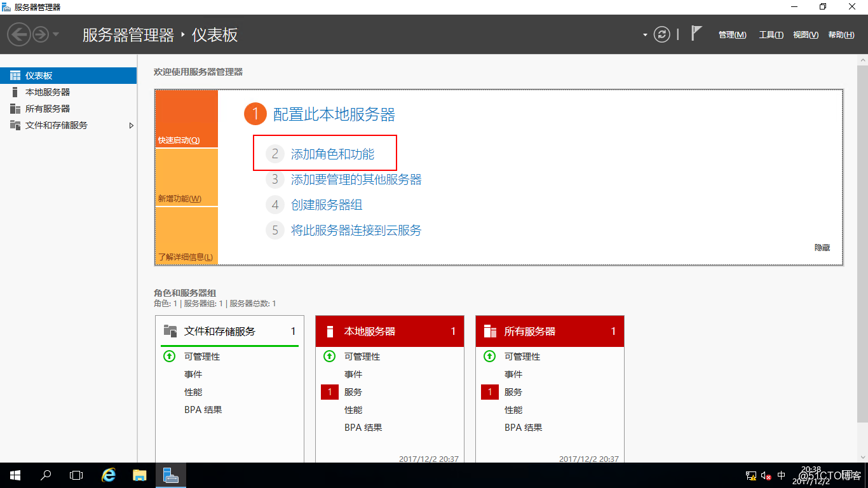868x488 pixels.
Task: Expand the 文件和存储服务 sidebar arrow
Action: tap(132, 125)
